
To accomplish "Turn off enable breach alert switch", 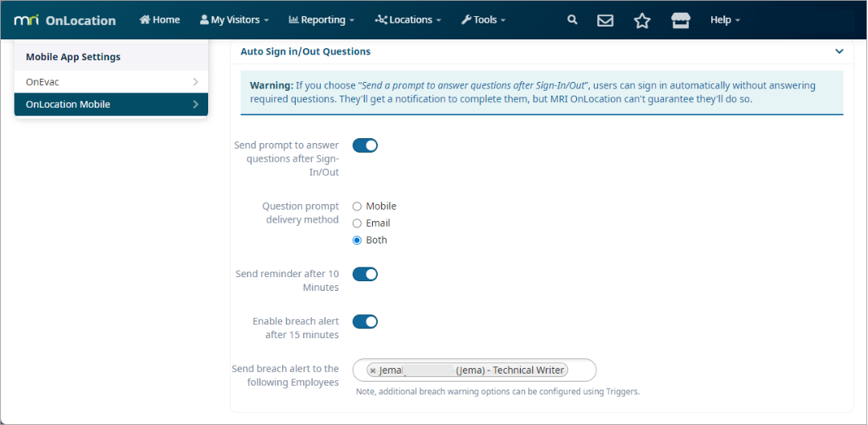I will click(x=365, y=321).
